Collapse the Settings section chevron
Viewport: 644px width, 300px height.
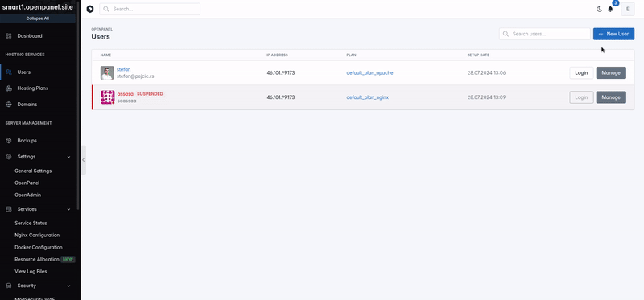(68, 157)
